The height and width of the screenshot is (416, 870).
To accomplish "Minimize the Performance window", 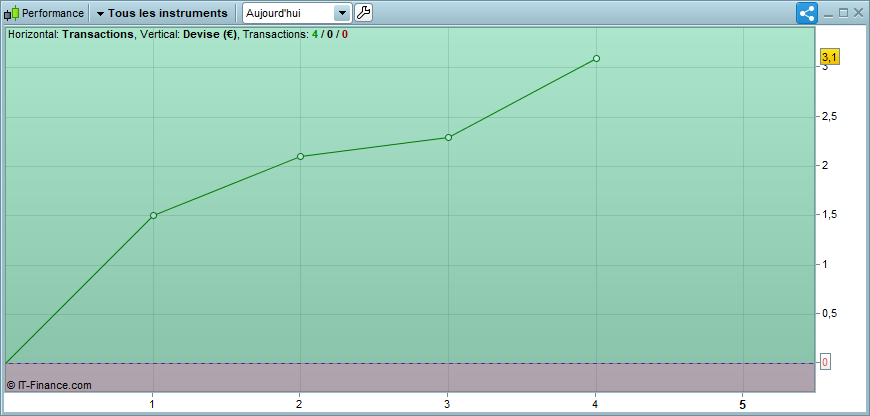I will pos(828,14).
